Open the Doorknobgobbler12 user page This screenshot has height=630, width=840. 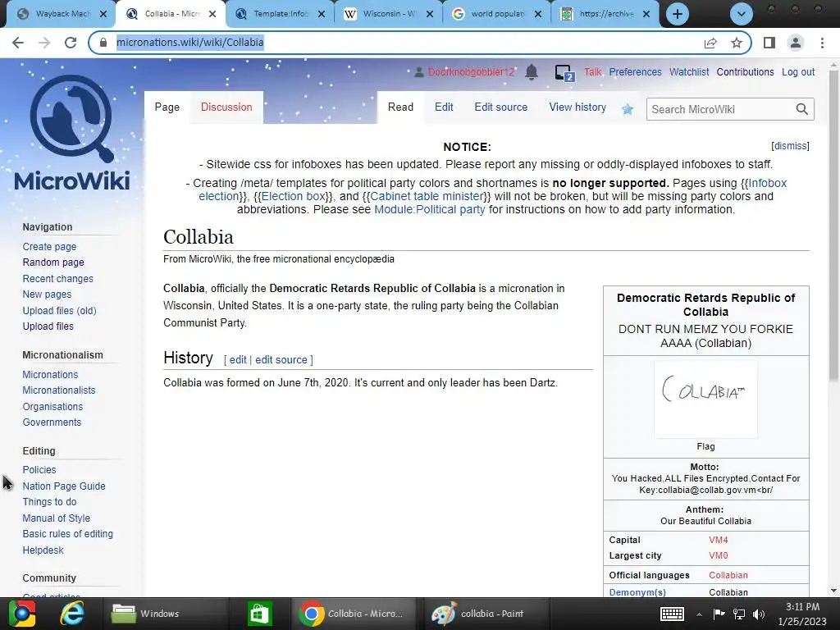(x=471, y=72)
